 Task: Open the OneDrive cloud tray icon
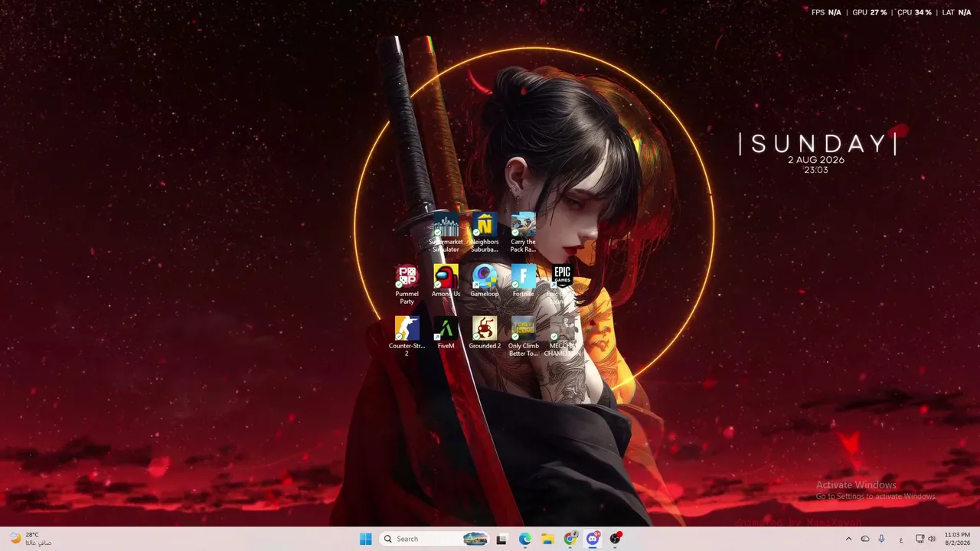865,539
